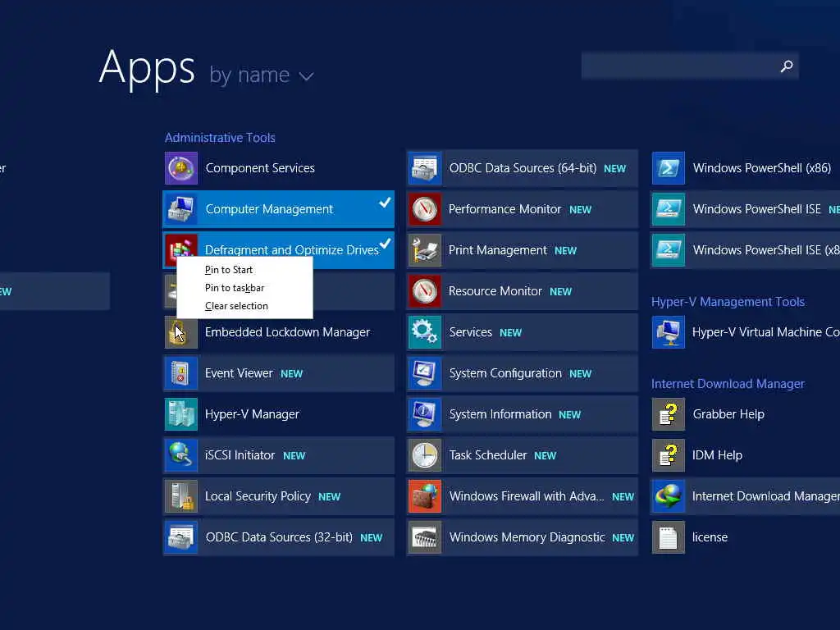Select the Embedded Lockdown Manager label
Screen dimensions: 840x630
click(x=287, y=332)
